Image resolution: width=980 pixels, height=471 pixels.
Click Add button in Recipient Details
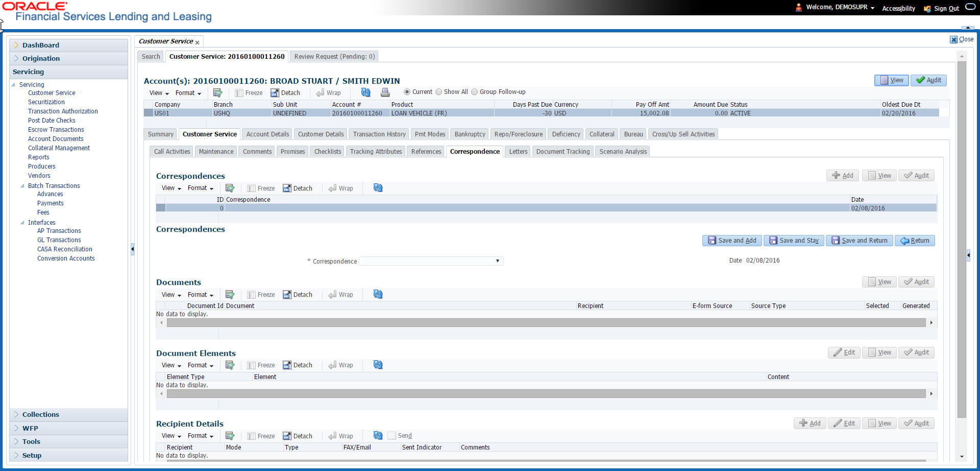point(810,423)
